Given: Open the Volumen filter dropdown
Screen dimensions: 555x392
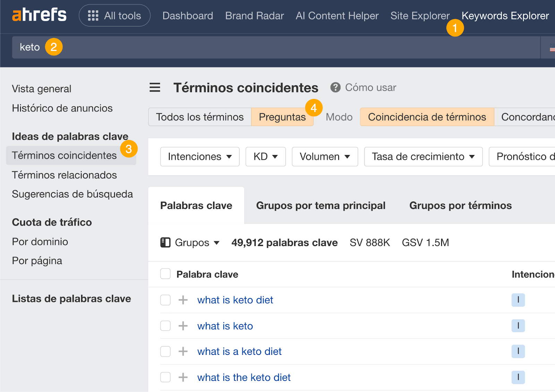Looking at the screenshot, I should (x=324, y=156).
